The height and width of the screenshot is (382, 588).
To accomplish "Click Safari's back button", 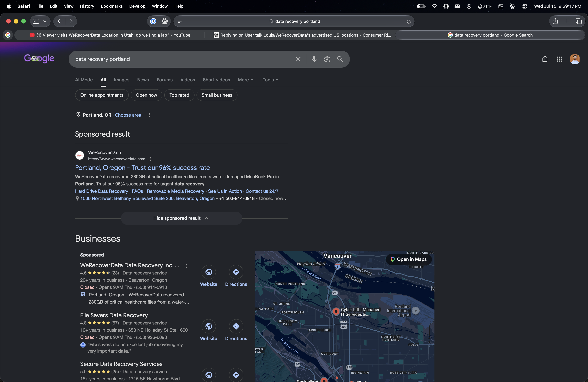I will coord(59,21).
